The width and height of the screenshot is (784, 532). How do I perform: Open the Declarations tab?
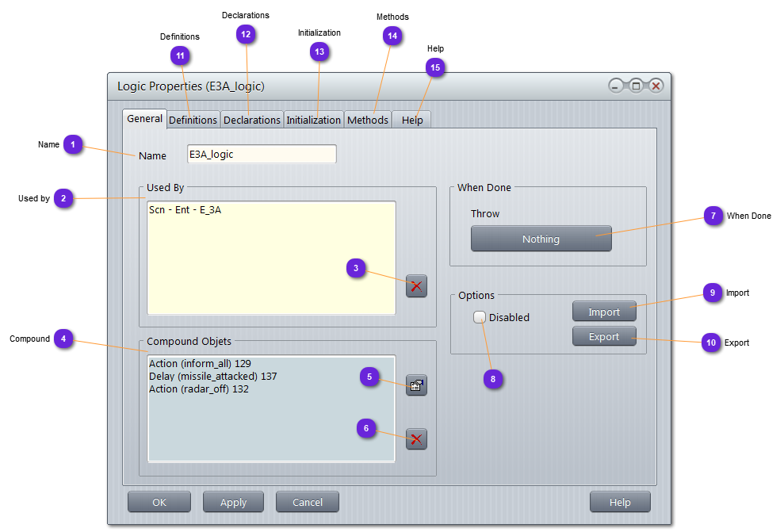click(251, 120)
